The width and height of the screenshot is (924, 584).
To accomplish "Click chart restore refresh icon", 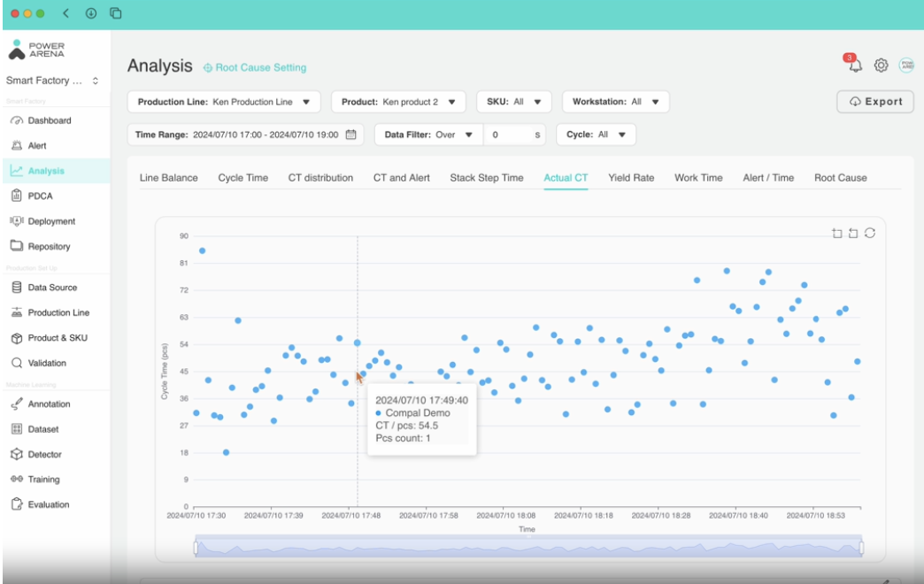I will (x=870, y=233).
